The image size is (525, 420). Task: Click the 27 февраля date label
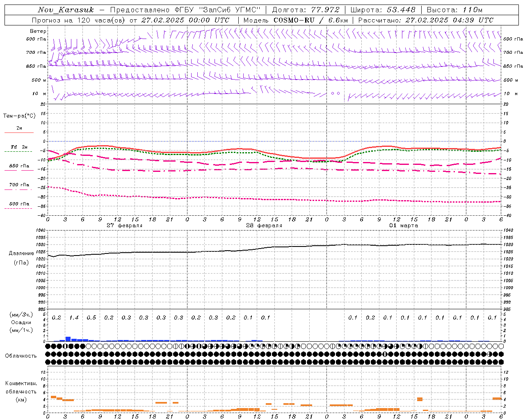[125, 226]
